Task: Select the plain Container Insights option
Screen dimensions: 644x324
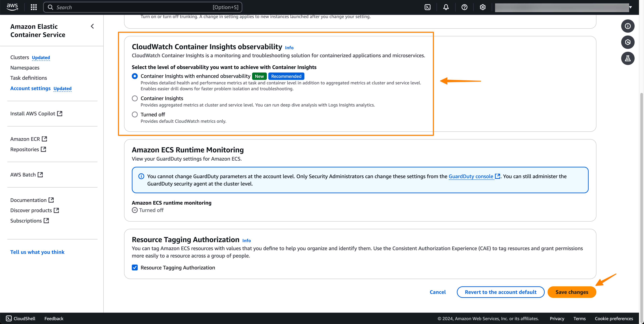Action: pos(135,98)
